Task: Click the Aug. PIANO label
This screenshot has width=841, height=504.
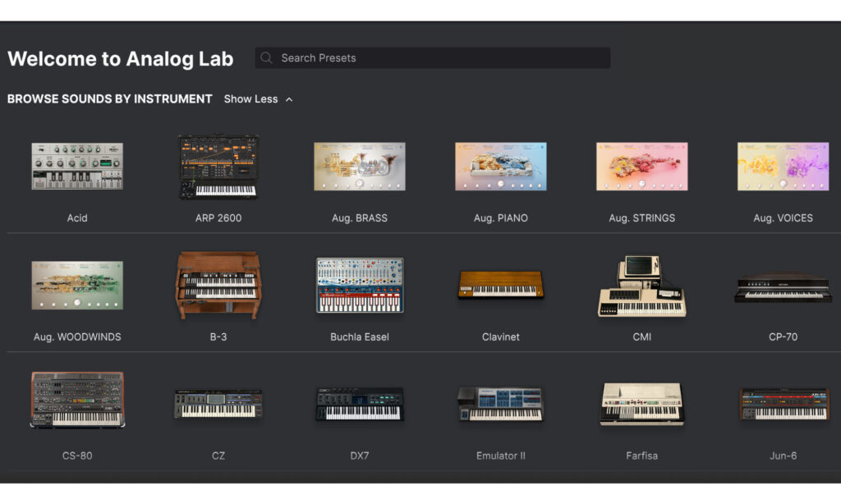Action: [500, 218]
